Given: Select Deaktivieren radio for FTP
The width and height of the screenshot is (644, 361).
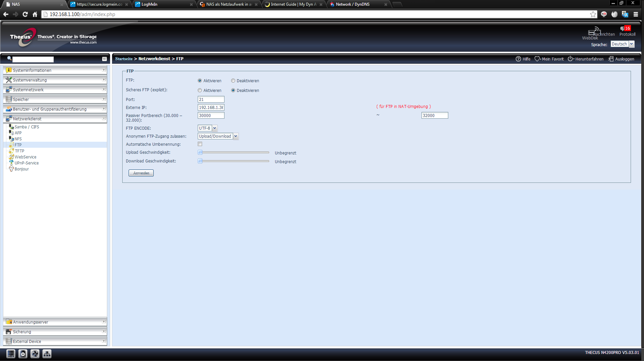Looking at the screenshot, I should coord(233,81).
